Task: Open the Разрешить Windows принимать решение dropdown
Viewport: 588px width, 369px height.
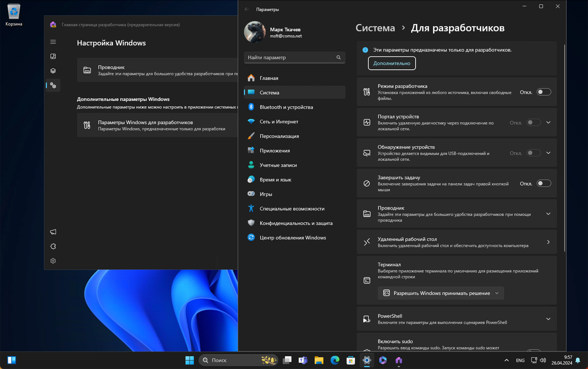Action: (x=441, y=293)
